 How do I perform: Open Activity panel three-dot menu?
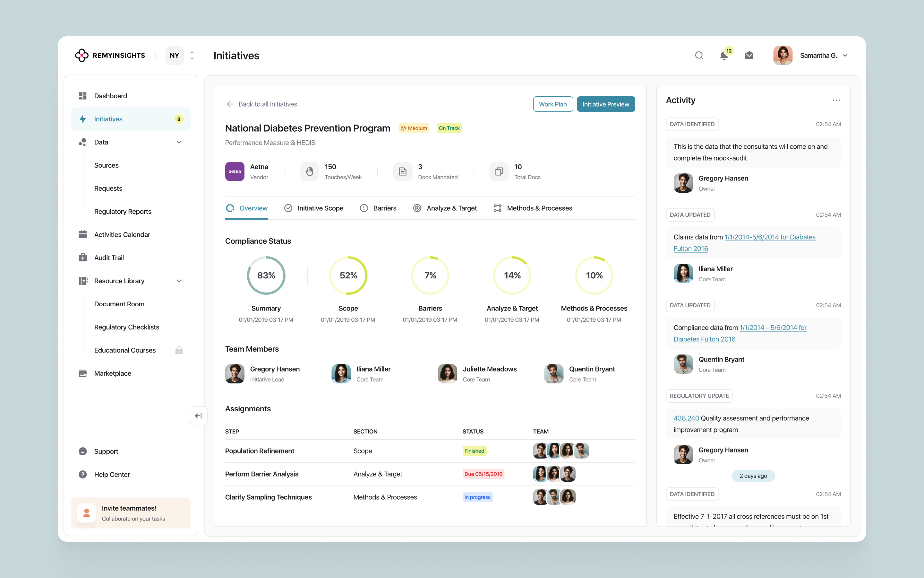point(836,100)
